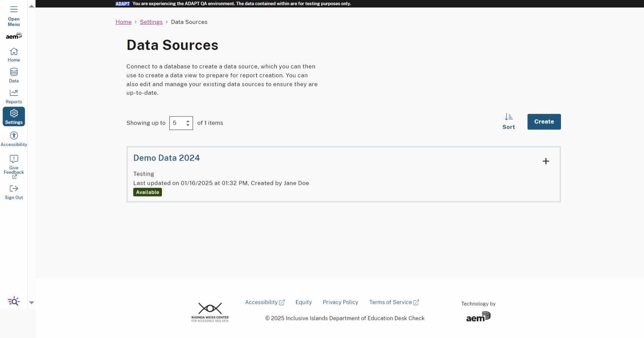The image size is (644, 338).
Task: Select the Settings gear icon
Action: click(13, 114)
